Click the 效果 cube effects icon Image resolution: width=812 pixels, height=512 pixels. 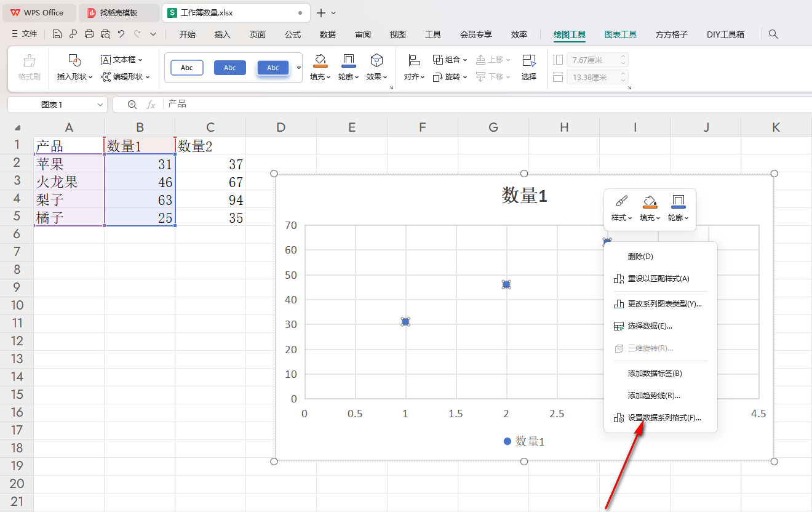point(376,60)
